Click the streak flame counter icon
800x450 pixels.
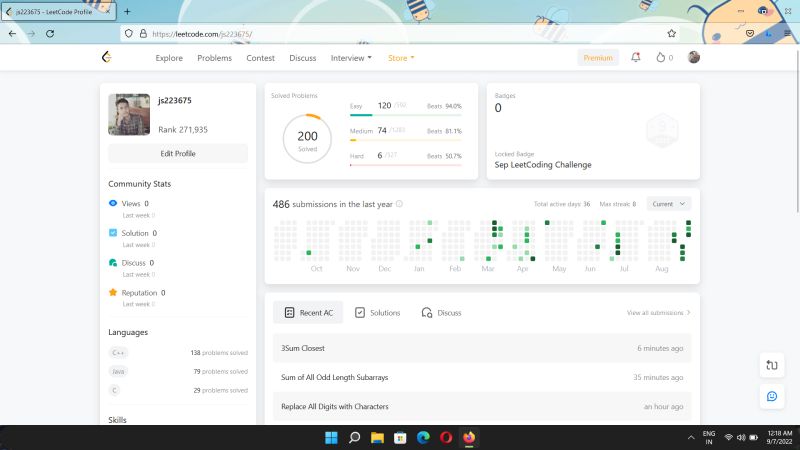pyautogui.click(x=660, y=58)
